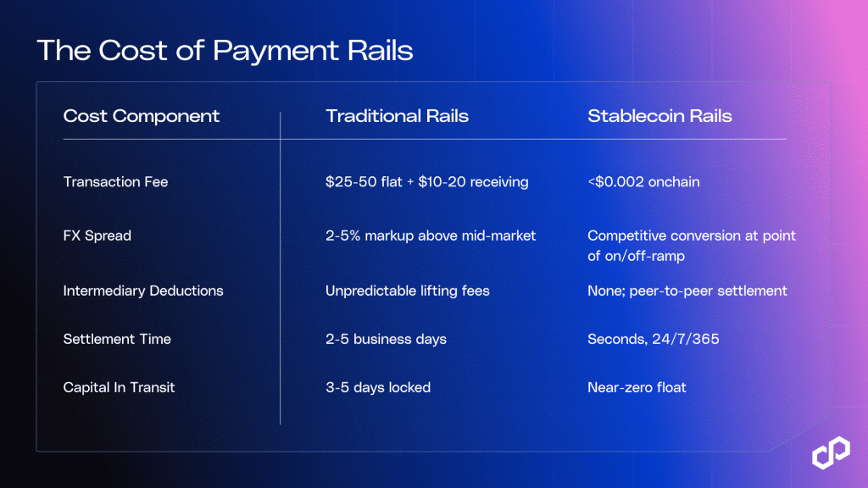868x488 pixels.
Task: Click the 'Transaction Fee' row label
Action: tap(115, 181)
